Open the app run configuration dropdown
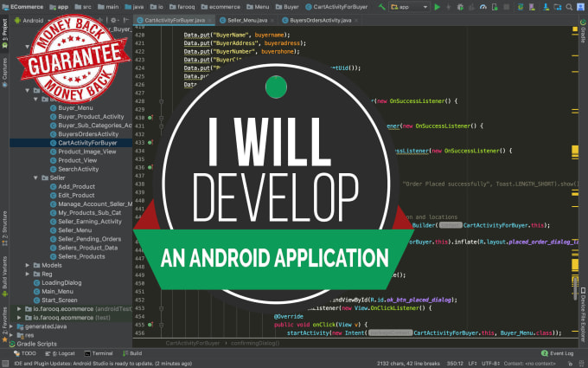588x368 pixels. (409, 7)
